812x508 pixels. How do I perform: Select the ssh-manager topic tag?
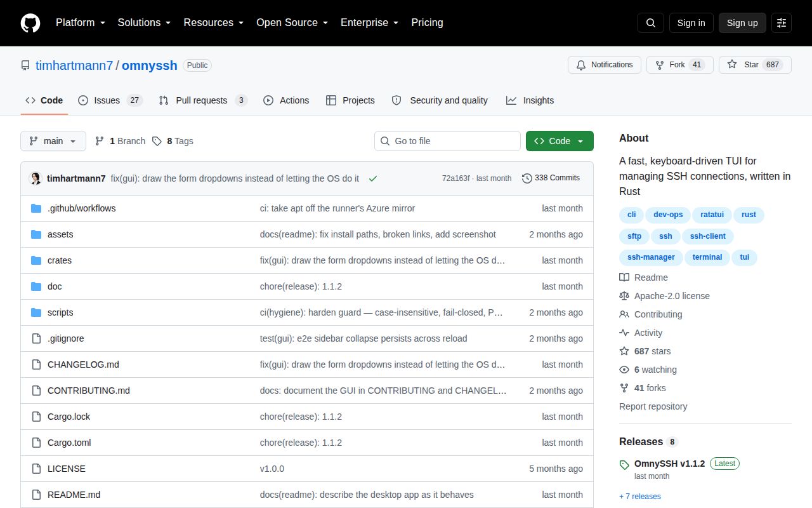point(651,257)
